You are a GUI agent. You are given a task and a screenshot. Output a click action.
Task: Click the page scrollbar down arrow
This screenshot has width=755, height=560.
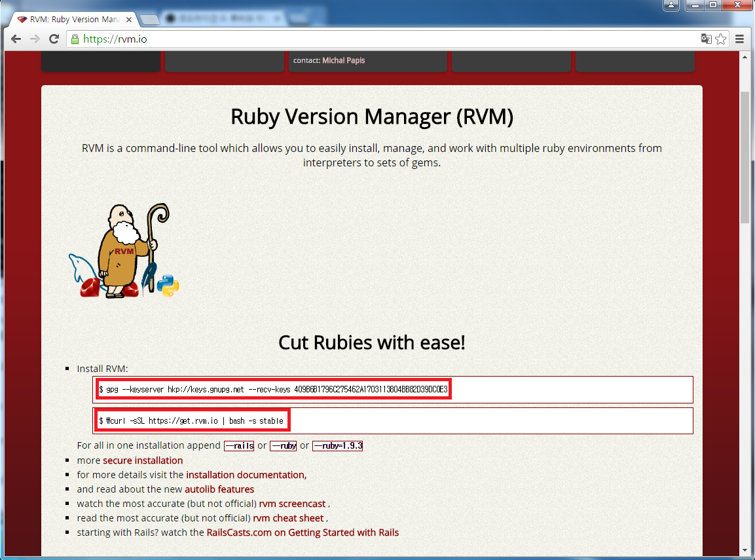click(x=745, y=550)
